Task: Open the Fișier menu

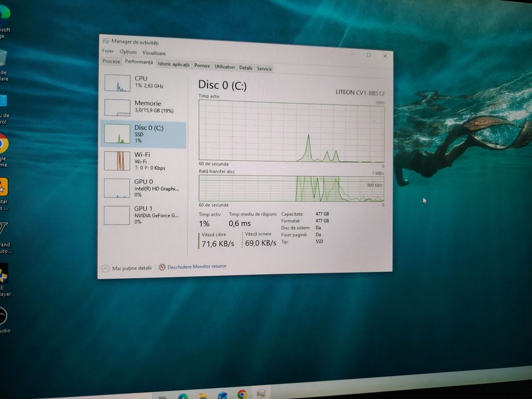Action: (108, 51)
